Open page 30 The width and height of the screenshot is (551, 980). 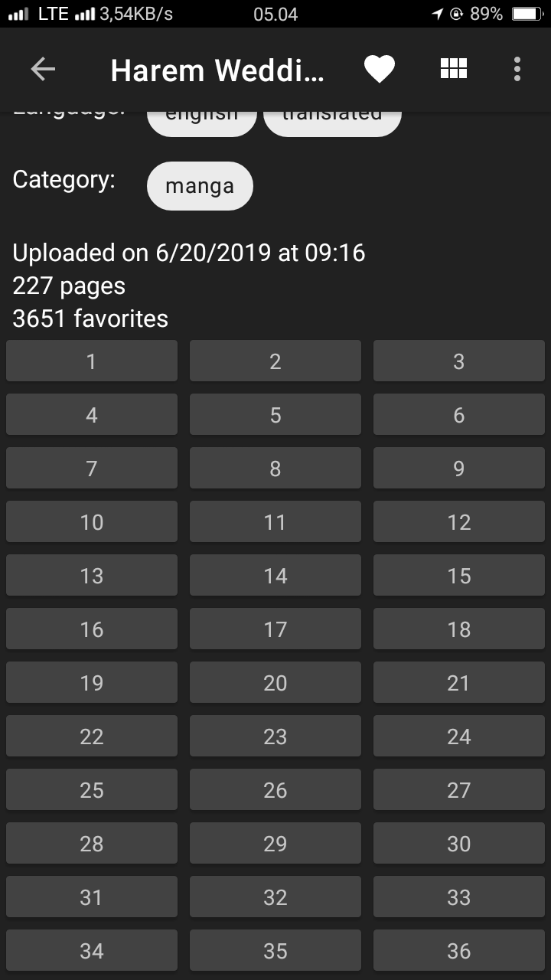point(458,843)
